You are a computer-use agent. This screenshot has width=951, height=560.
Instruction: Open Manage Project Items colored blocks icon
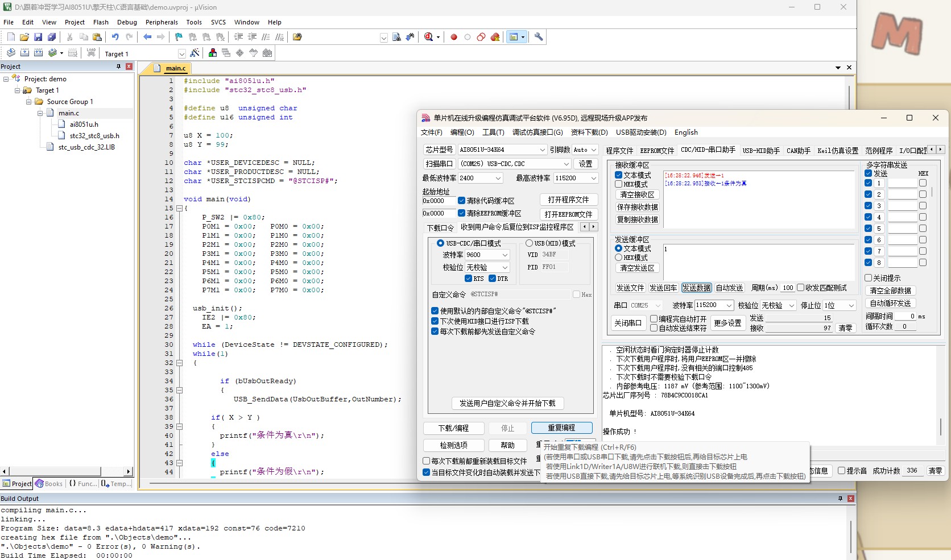pyautogui.click(x=212, y=53)
